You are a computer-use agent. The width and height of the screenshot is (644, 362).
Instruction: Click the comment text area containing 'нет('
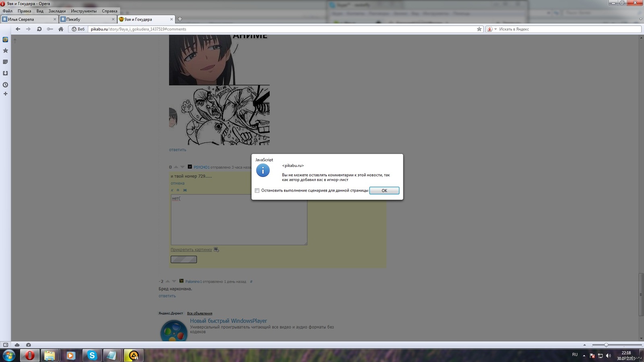click(x=239, y=220)
